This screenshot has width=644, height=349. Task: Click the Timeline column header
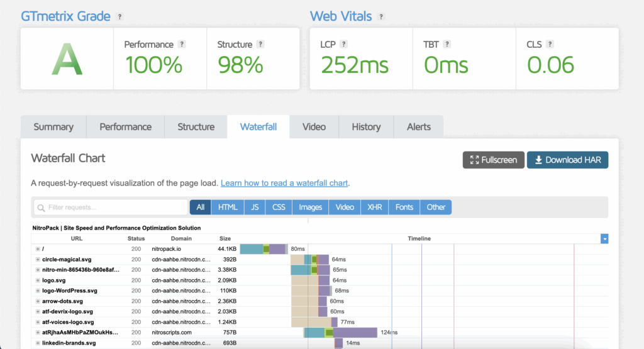pyautogui.click(x=419, y=238)
